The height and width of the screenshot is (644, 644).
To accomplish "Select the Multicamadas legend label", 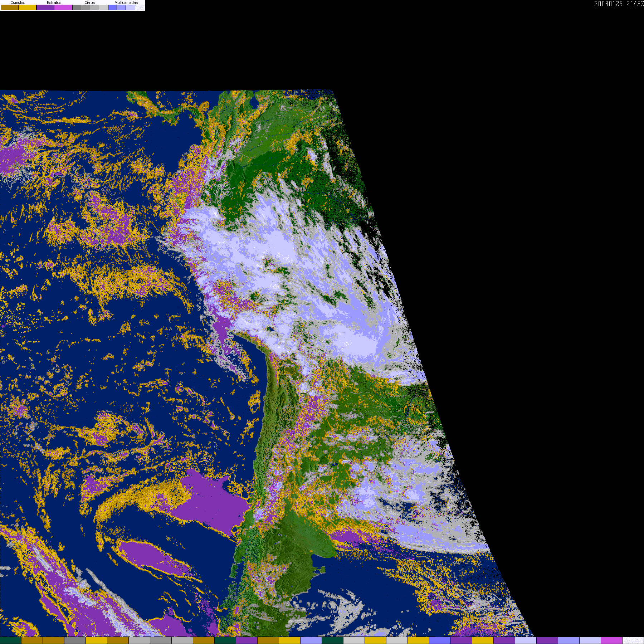I will tap(126, 3).
